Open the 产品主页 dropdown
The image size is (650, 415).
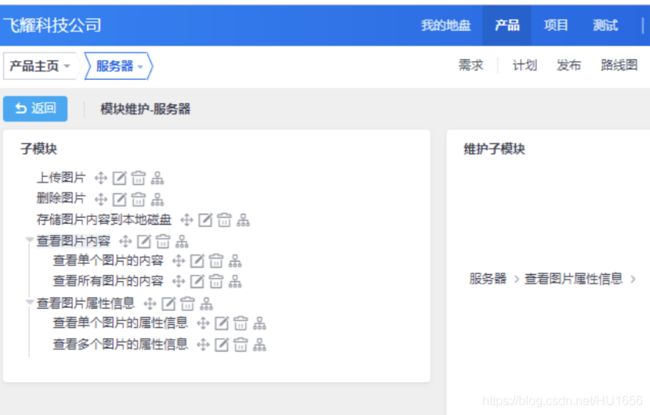pyautogui.click(x=39, y=66)
